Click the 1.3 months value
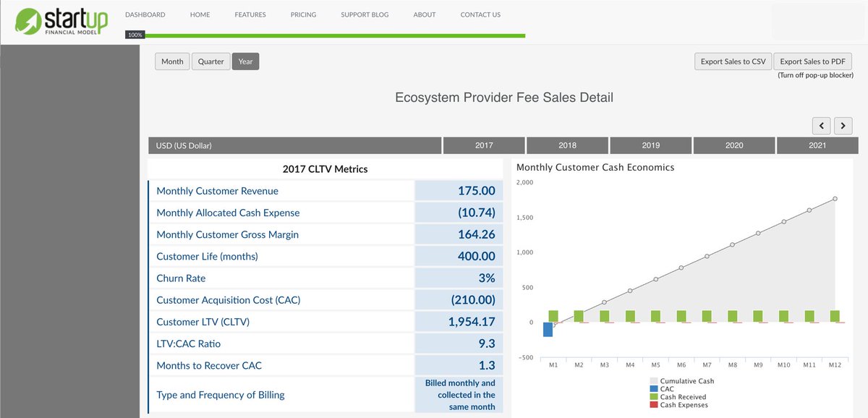 (x=487, y=365)
